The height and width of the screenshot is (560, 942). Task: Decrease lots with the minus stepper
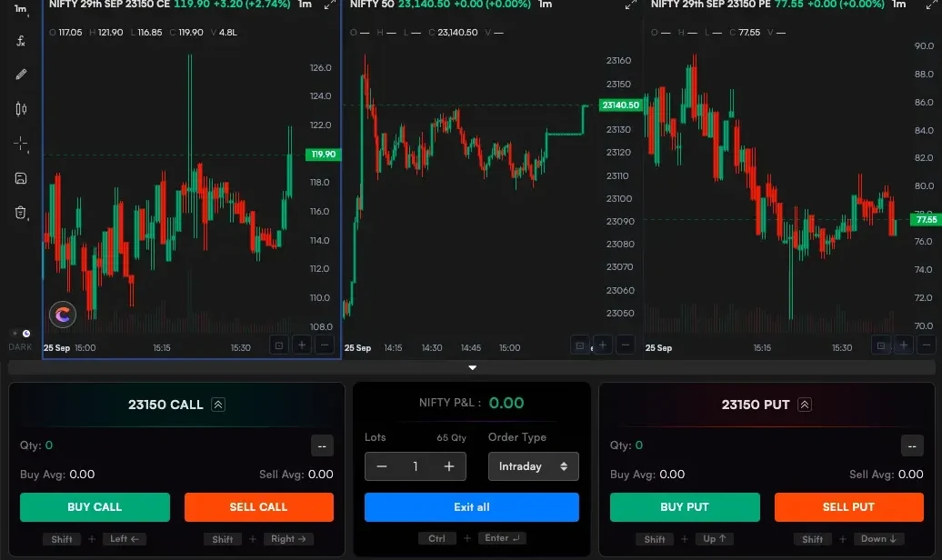(382, 466)
